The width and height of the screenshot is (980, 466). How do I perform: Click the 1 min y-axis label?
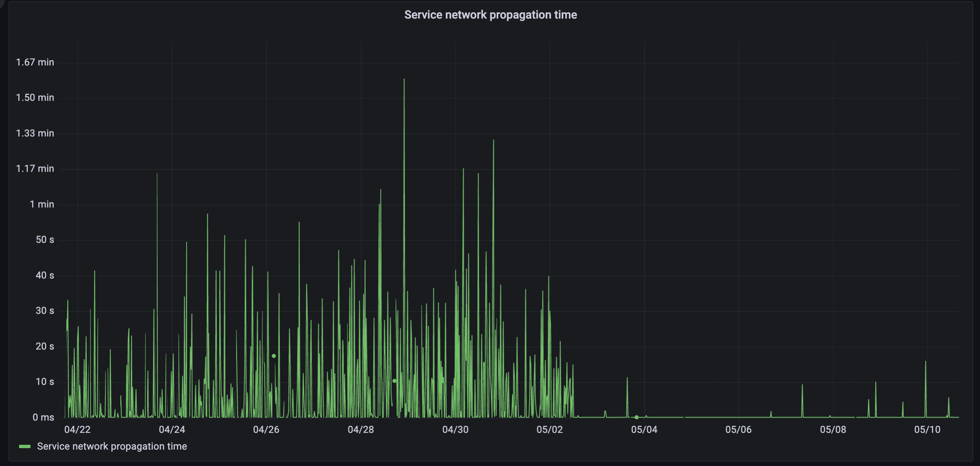[x=42, y=204]
